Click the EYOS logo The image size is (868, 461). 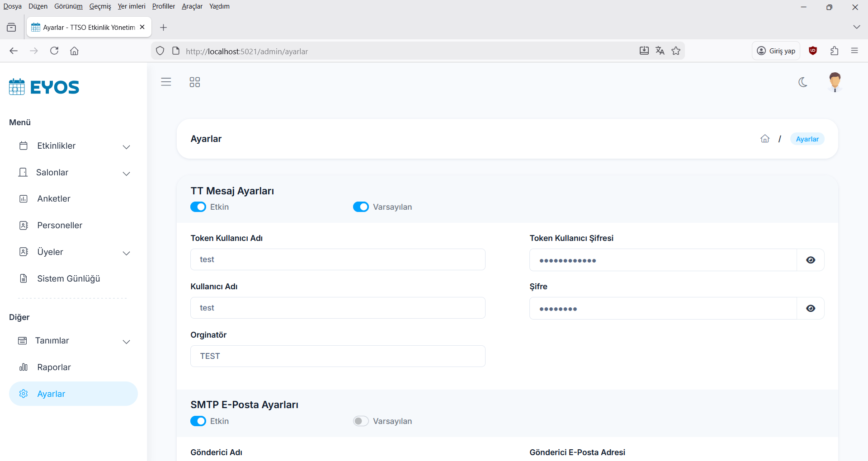44,87
